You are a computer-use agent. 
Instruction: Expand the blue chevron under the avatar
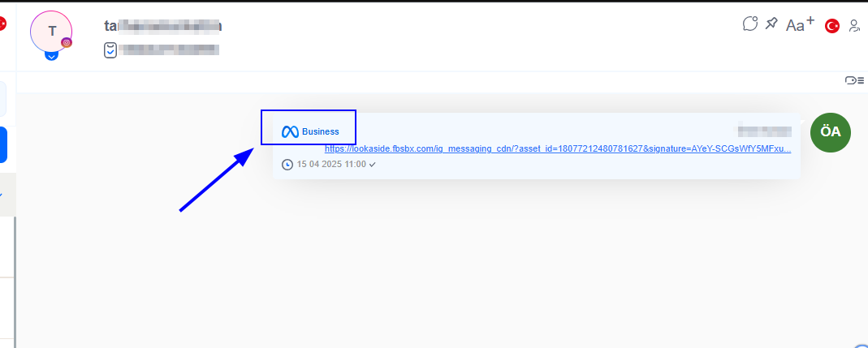pos(51,55)
